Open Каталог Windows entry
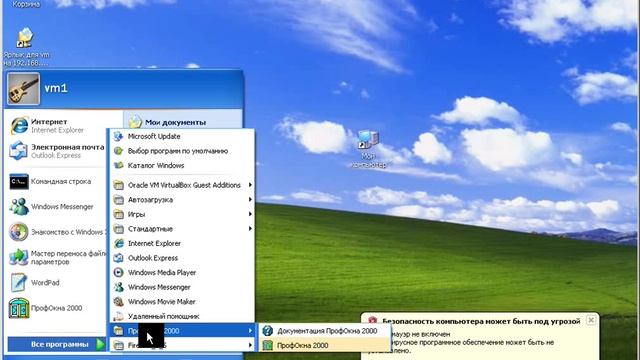The height and width of the screenshot is (360, 640). click(x=182, y=165)
